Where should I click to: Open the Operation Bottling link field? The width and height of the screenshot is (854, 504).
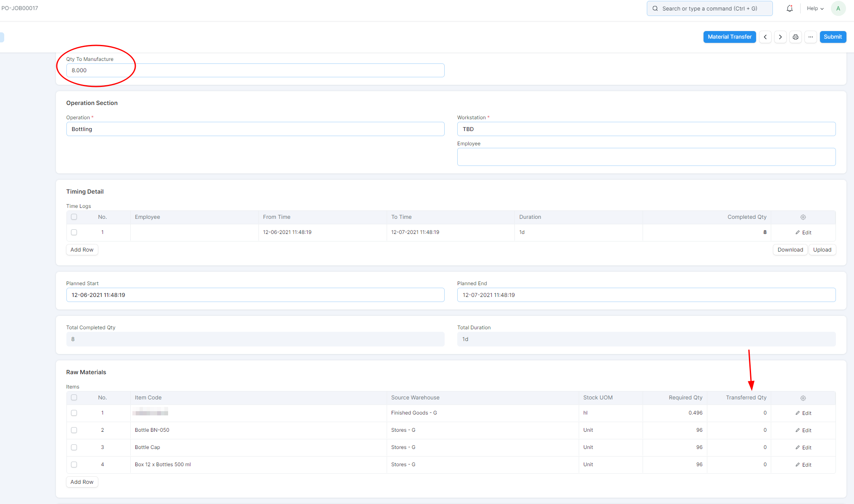(255, 129)
